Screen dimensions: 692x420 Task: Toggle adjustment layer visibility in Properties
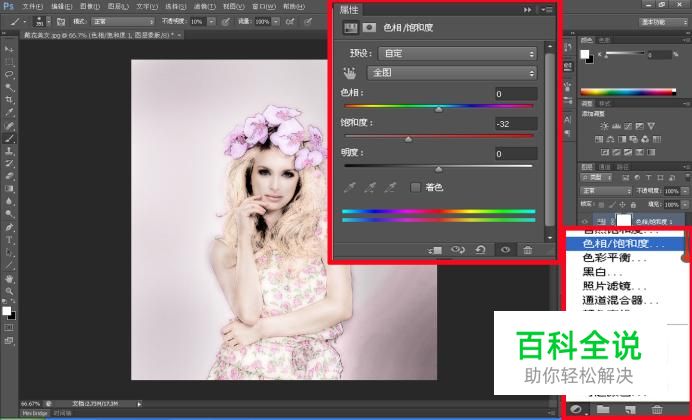click(505, 250)
